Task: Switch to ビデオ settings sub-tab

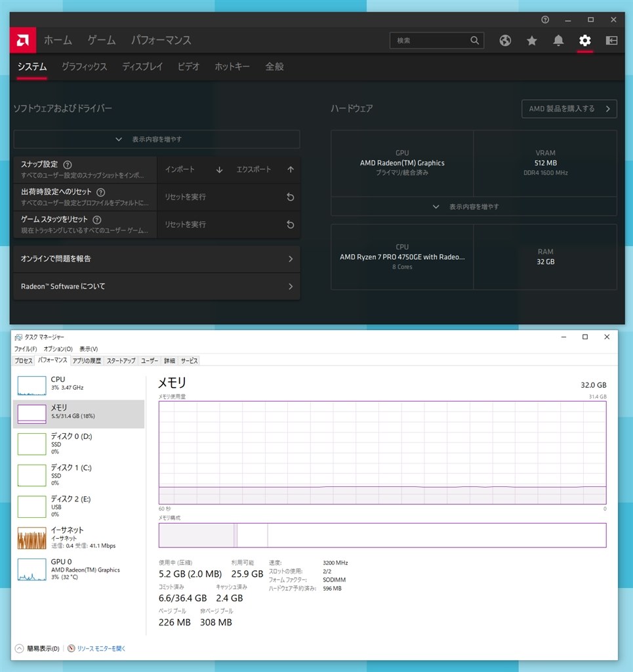Action: point(188,67)
